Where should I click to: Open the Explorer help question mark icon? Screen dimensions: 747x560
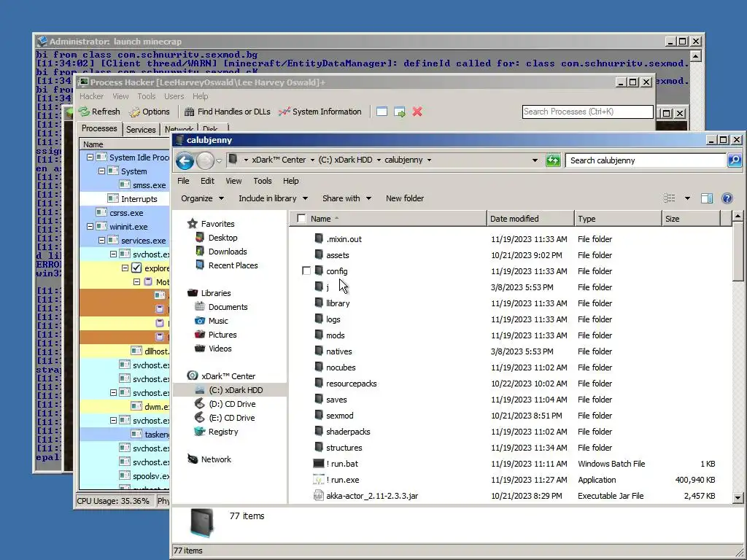click(x=727, y=198)
